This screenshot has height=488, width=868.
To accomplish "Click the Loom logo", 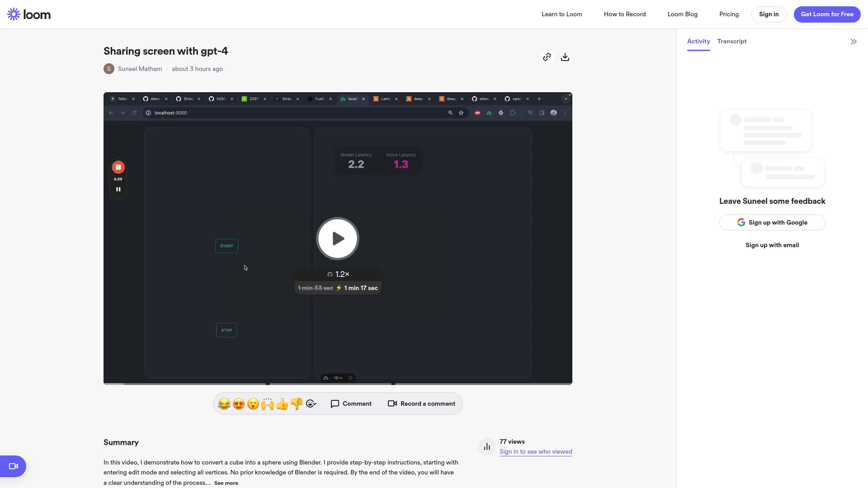I will tap(29, 14).
